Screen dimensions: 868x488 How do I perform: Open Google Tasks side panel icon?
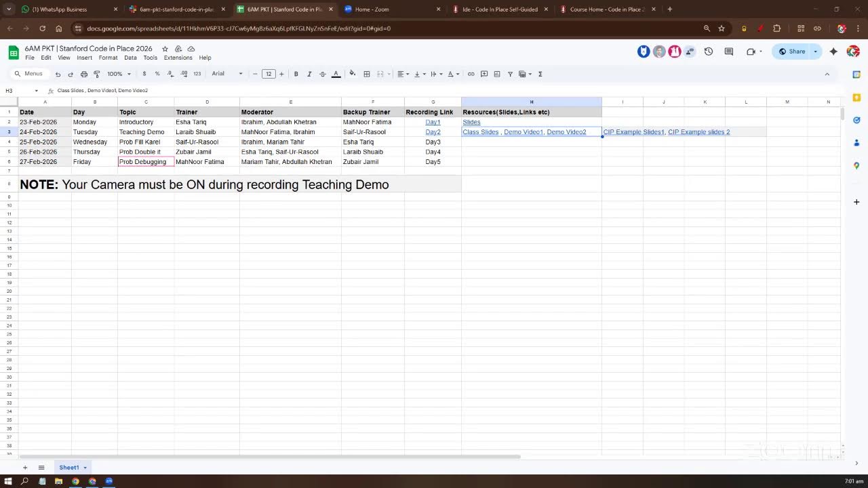856,120
